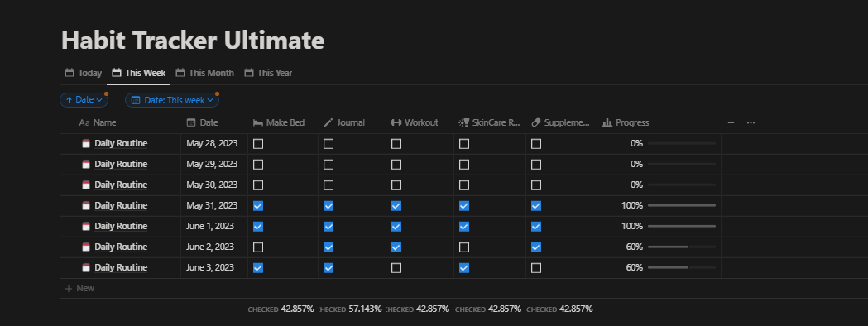Check Workout box for June 3, 2023

tap(396, 268)
